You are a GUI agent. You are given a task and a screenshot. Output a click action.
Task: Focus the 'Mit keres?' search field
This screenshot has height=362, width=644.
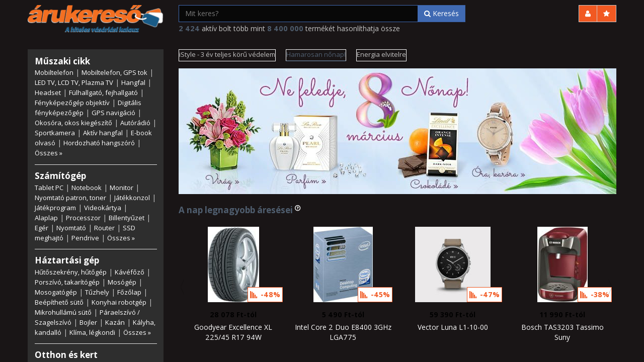(298, 14)
